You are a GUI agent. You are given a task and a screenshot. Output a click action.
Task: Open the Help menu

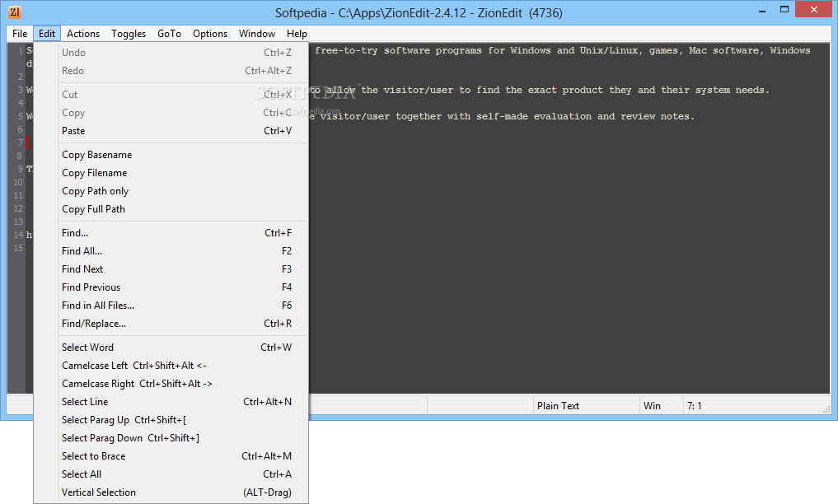(297, 34)
